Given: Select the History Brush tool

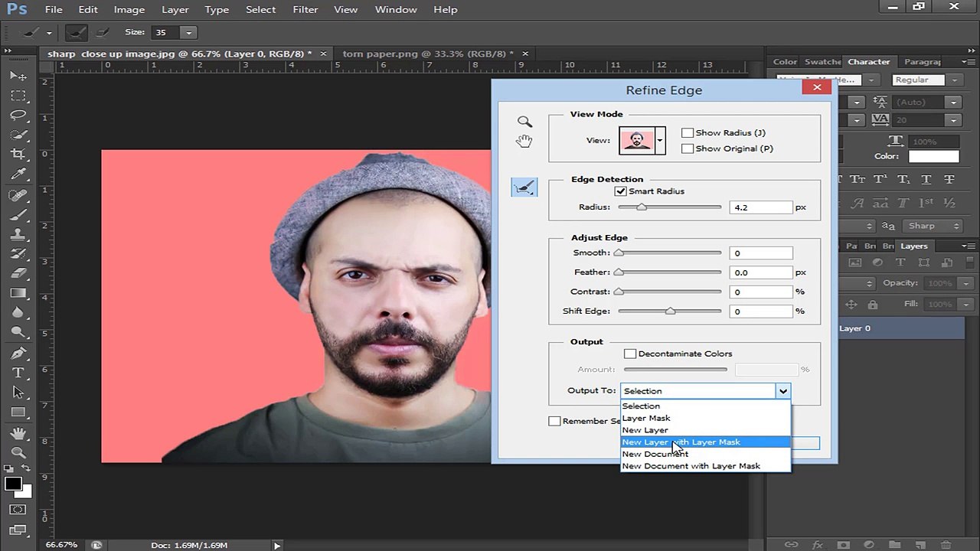Looking at the screenshot, I should coord(18,254).
